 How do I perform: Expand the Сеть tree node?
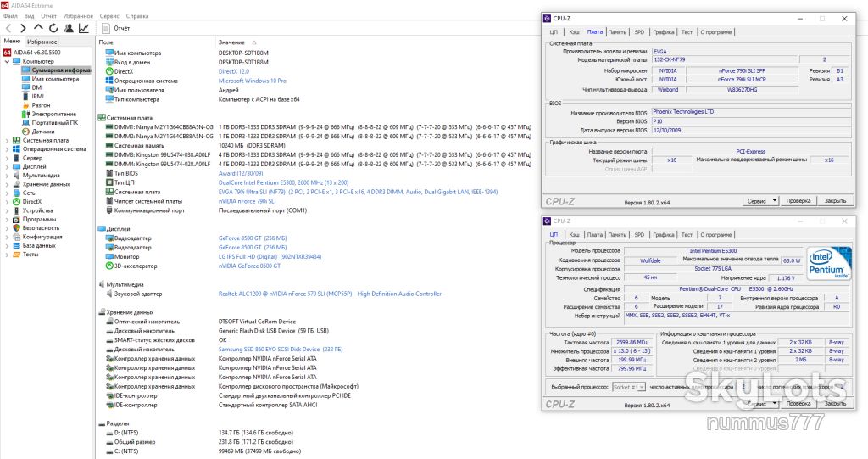click(7, 193)
